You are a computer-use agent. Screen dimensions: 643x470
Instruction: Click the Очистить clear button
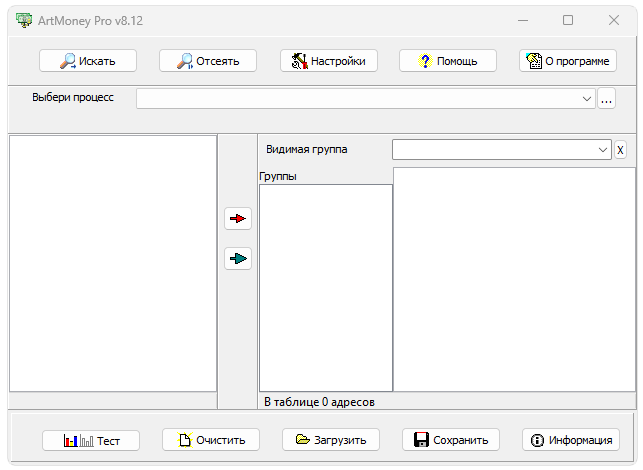[211, 440]
